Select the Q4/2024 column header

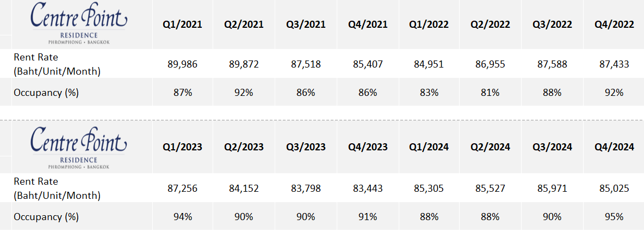pyautogui.click(x=614, y=147)
